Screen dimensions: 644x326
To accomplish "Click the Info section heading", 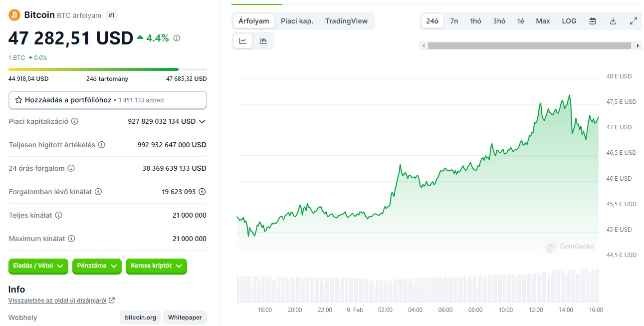I will coord(16,290).
